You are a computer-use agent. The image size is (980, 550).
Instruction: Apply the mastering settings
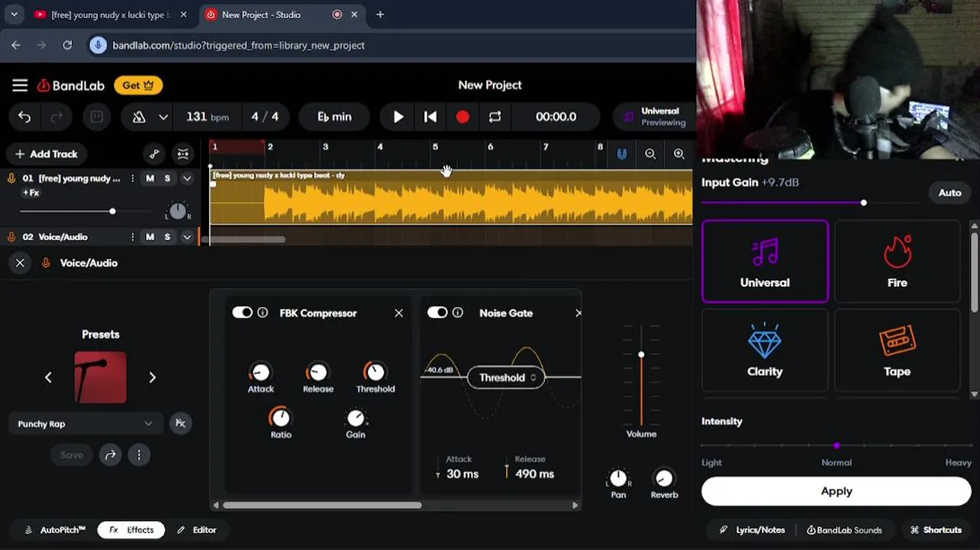837,491
